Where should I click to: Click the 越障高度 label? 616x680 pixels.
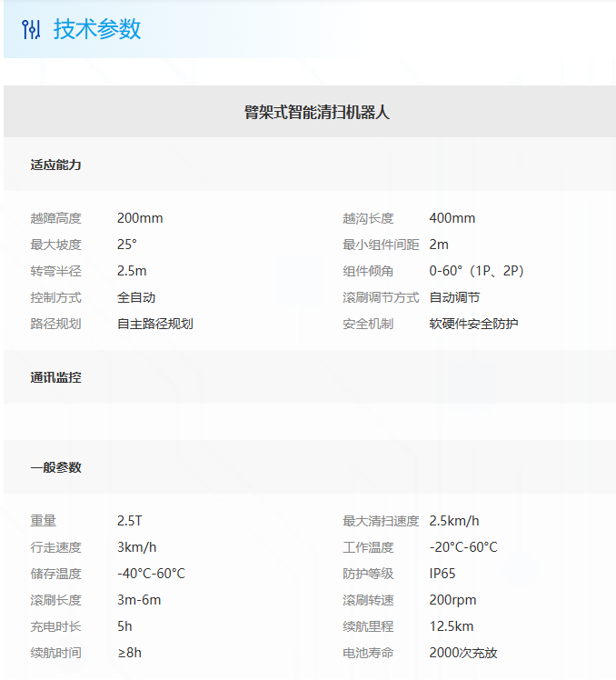pyautogui.click(x=55, y=218)
